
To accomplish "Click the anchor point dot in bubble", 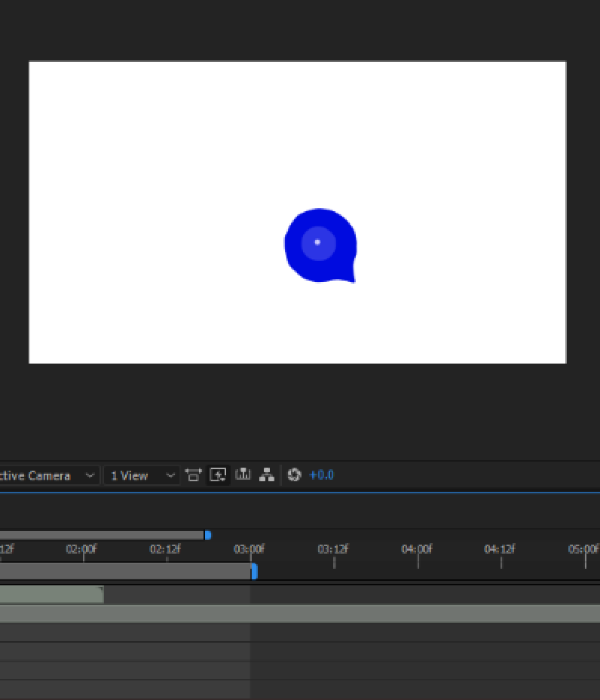I will click(x=317, y=242).
